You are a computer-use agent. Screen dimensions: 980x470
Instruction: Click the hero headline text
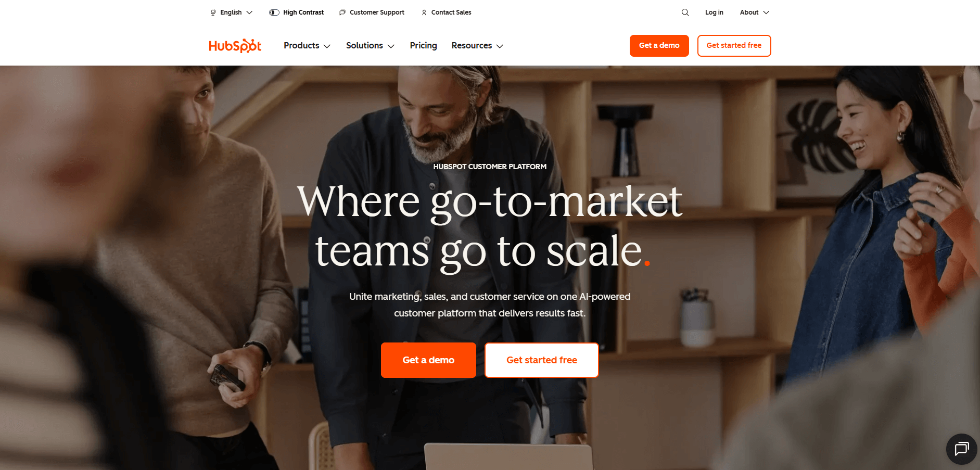pos(490,227)
